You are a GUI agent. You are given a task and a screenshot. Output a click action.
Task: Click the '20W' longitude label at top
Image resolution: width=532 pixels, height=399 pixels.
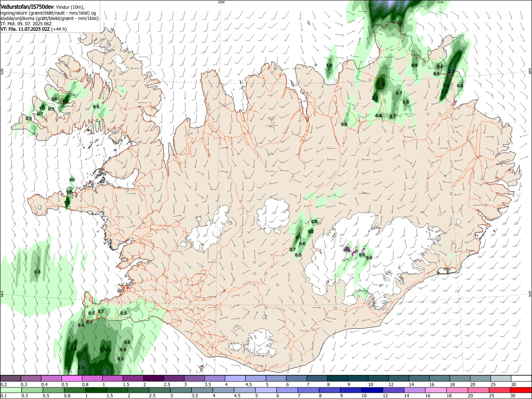(221, 2)
